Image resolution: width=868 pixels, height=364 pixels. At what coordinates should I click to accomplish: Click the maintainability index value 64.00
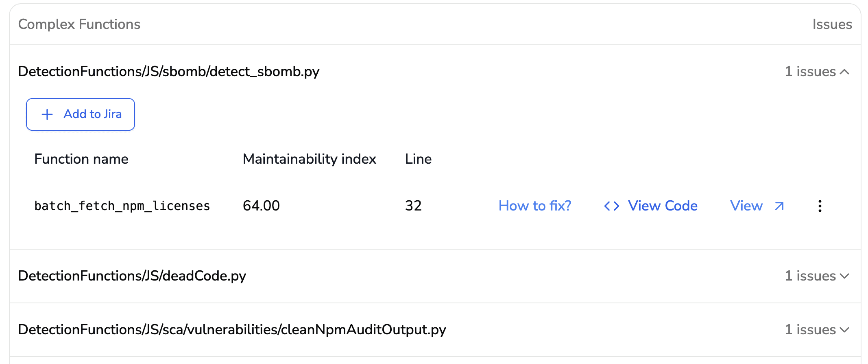pyautogui.click(x=261, y=206)
